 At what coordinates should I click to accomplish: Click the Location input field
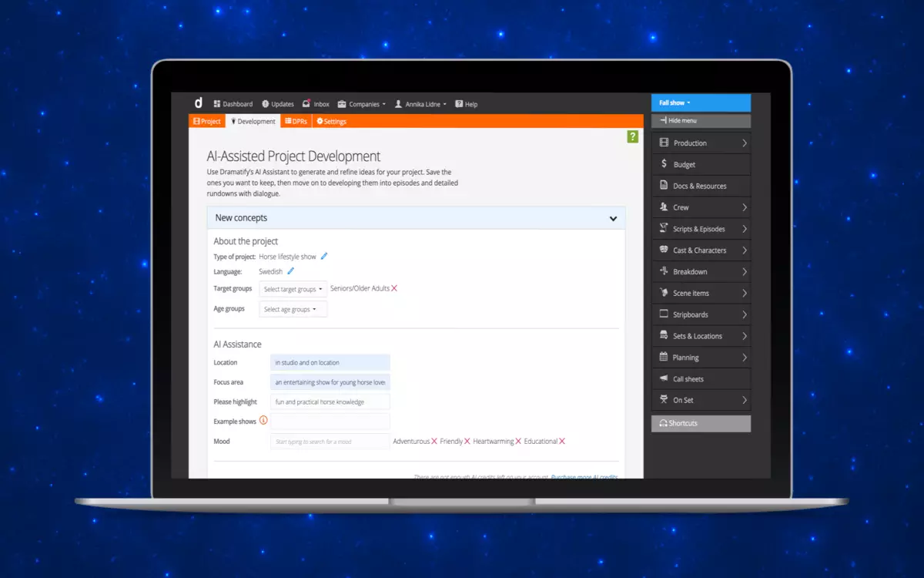coord(330,362)
